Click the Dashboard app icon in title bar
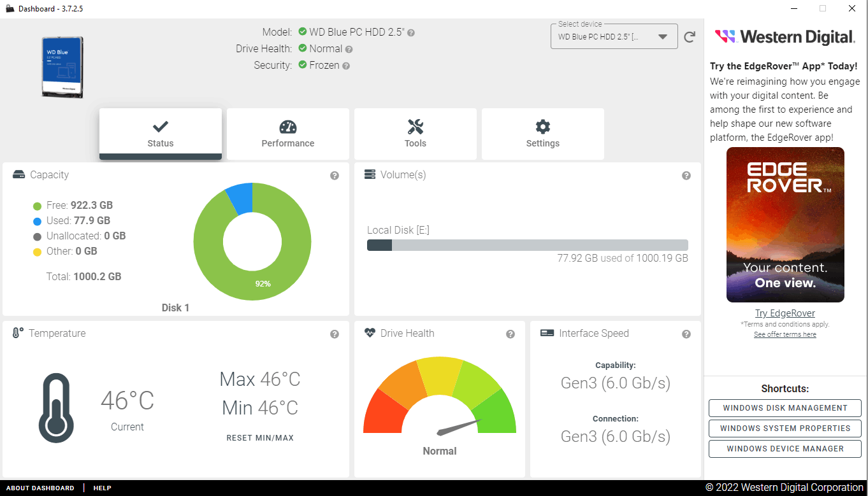 [10, 9]
